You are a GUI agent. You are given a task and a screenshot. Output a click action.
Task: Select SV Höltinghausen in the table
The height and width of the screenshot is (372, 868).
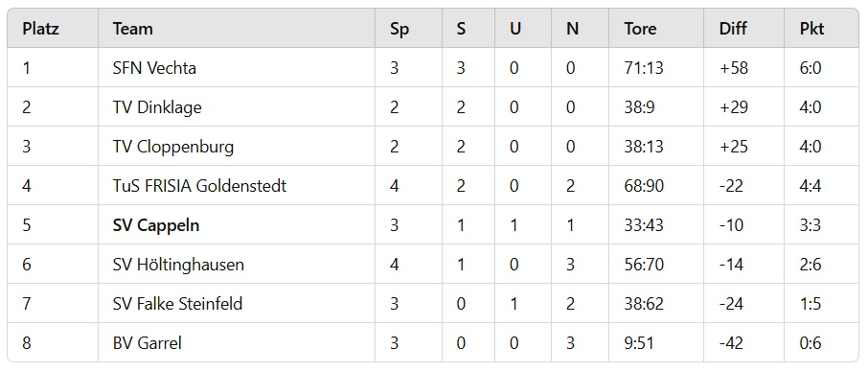tap(178, 265)
